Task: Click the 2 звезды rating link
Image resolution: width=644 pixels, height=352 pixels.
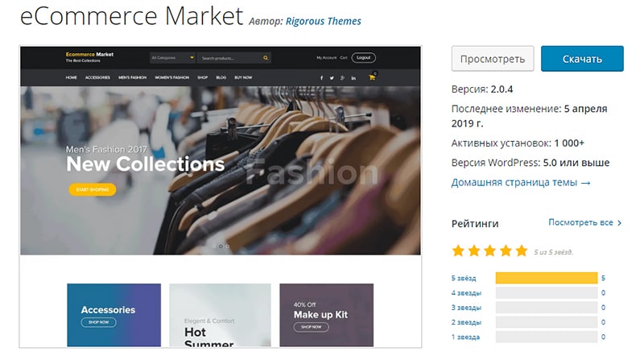Action: click(x=466, y=322)
